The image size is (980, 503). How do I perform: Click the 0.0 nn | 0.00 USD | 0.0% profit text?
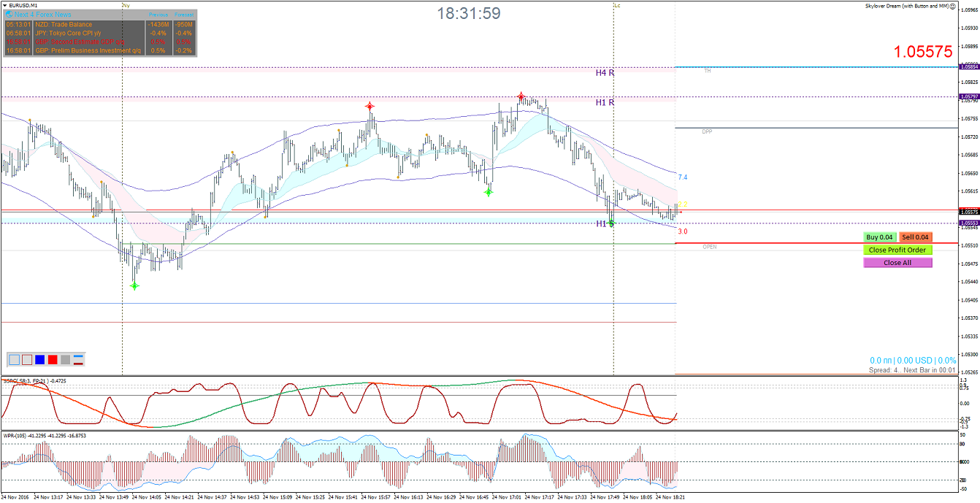[913, 361]
